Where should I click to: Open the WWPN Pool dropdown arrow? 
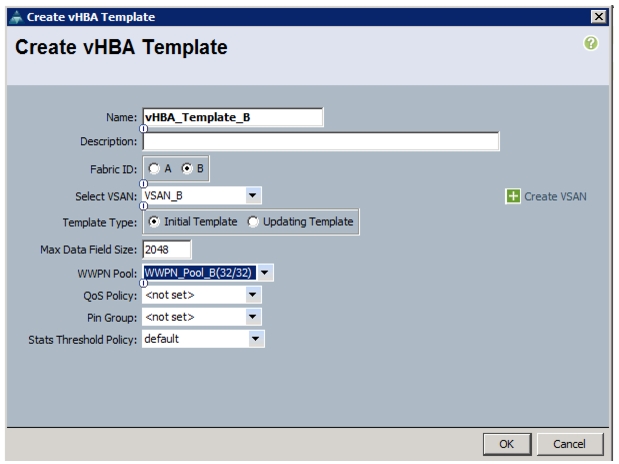(264, 273)
